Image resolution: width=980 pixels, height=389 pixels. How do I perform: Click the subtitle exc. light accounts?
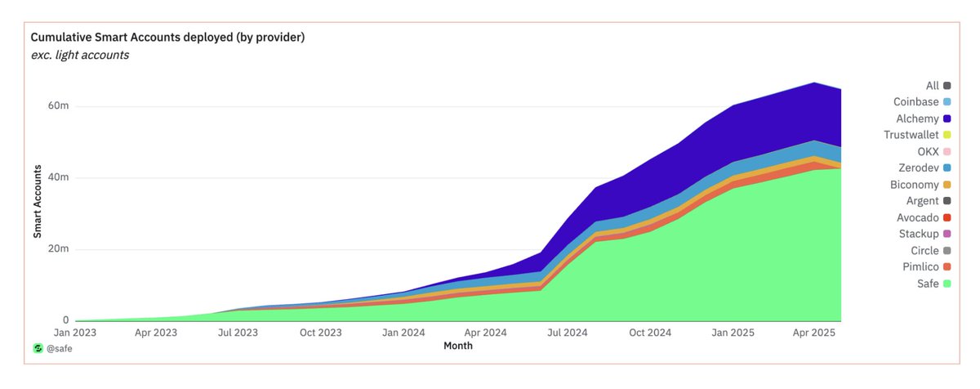79,56
